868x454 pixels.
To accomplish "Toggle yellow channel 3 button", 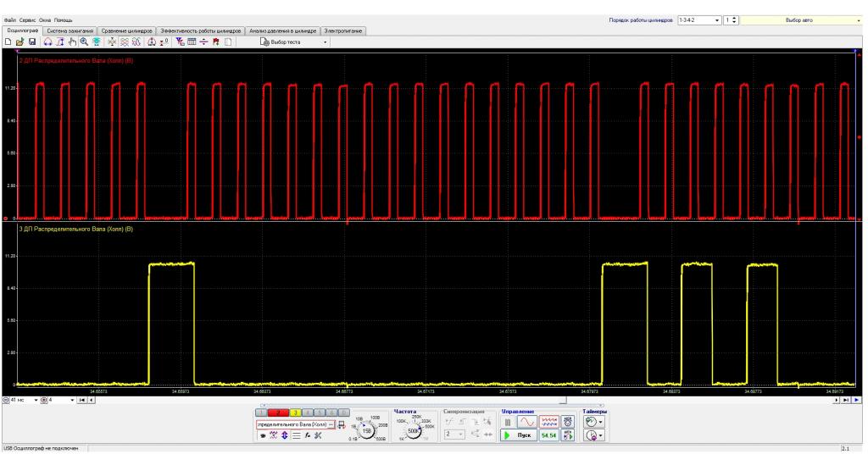I will (x=295, y=412).
